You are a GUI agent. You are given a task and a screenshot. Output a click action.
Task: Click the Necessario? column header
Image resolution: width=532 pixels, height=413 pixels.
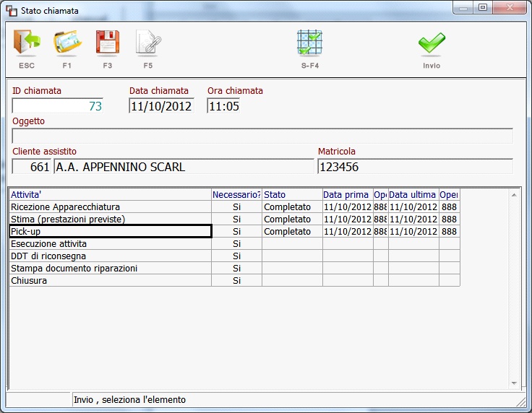coord(236,194)
